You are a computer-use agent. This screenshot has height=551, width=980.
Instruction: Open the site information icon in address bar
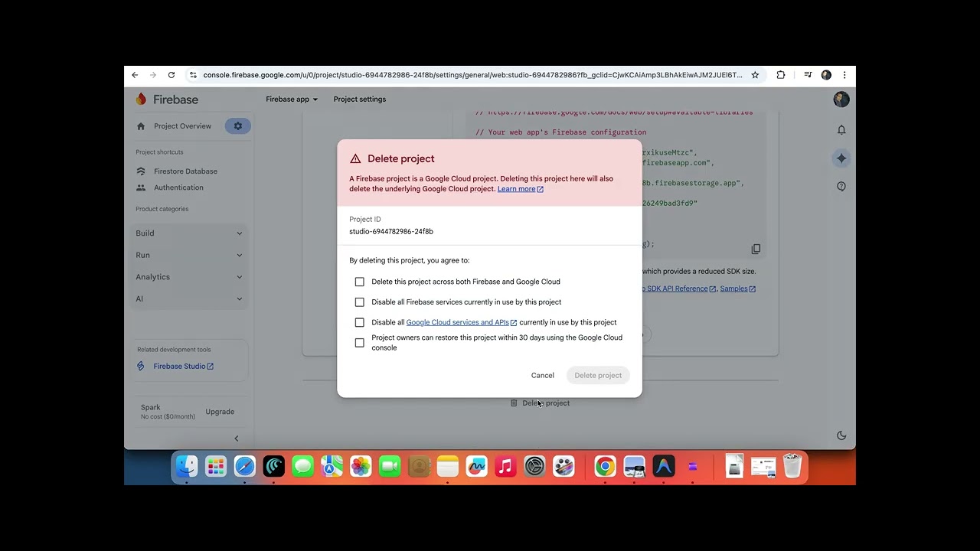tap(193, 75)
